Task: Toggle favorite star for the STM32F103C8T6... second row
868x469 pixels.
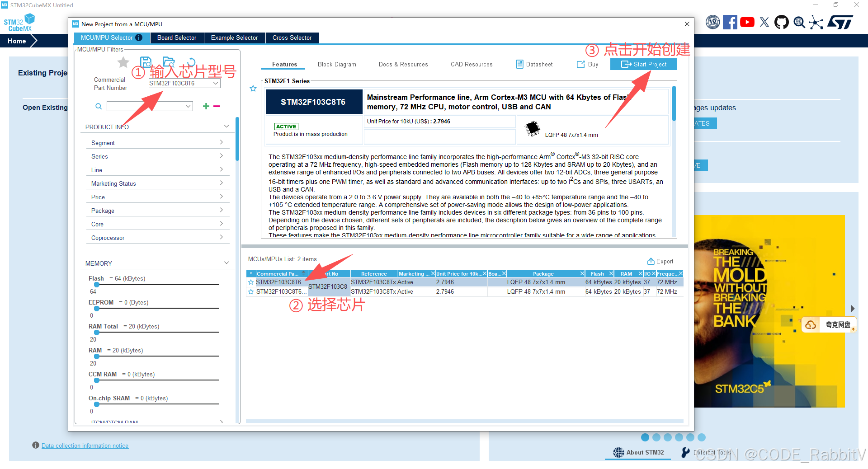Action: (x=251, y=291)
